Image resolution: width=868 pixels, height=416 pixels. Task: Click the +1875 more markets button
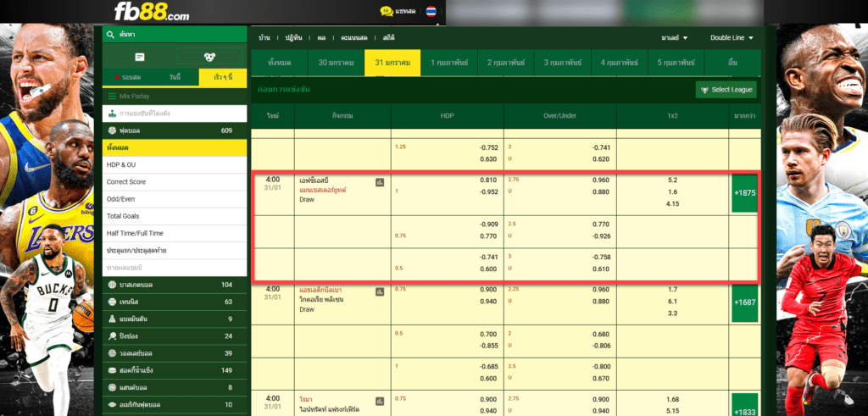click(744, 193)
